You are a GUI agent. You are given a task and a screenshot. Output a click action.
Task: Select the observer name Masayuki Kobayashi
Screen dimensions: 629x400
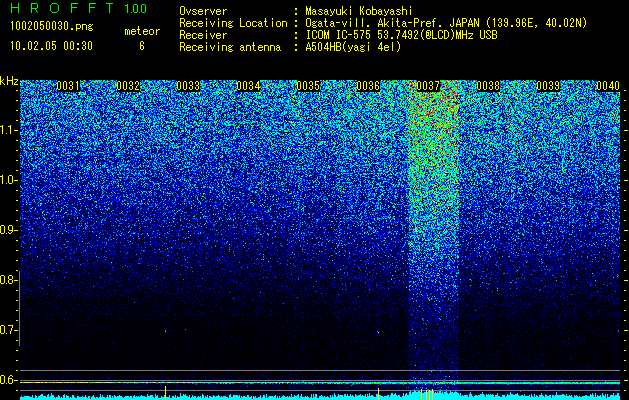[359, 11]
